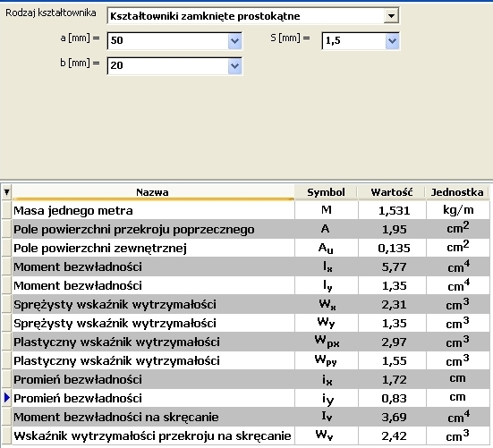Select the 'Kształtowniki zamknięte prostokątne' combo text

[205, 16]
